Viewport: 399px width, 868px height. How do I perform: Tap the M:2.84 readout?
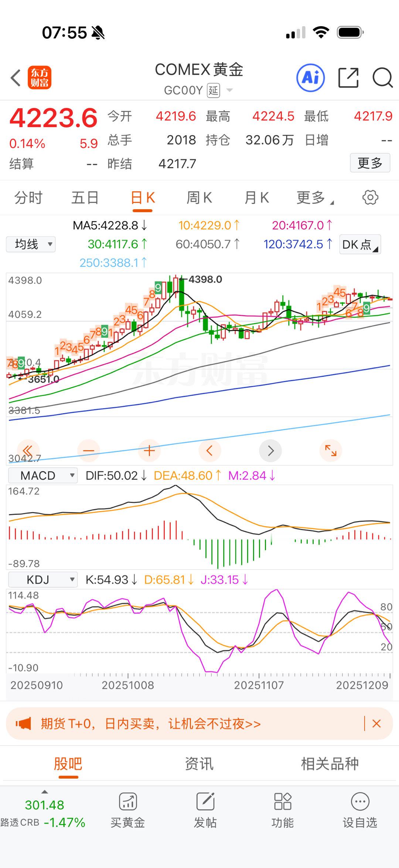[x=252, y=475]
